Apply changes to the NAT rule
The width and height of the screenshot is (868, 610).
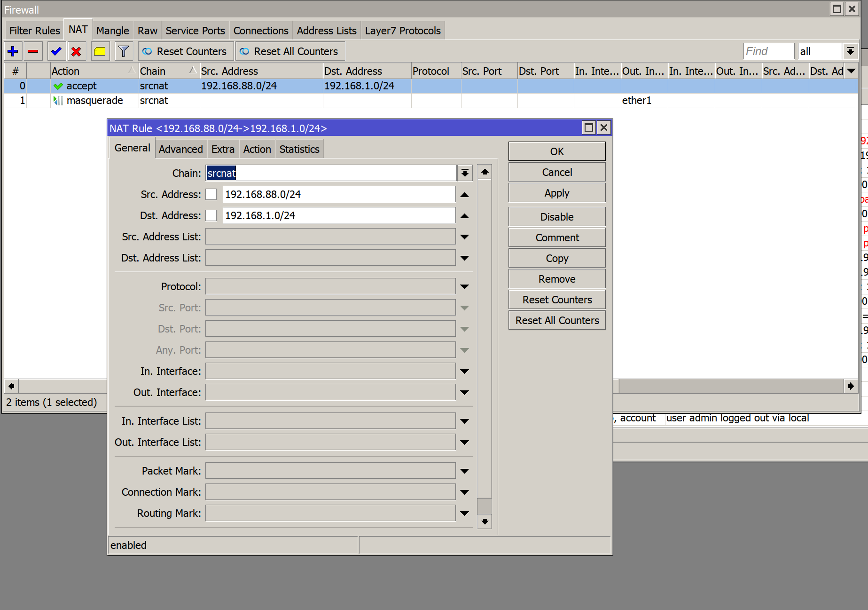coord(556,192)
